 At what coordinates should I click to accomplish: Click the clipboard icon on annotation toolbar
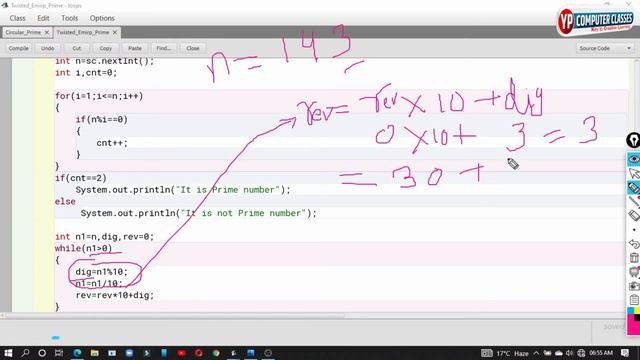pos(634,300)
